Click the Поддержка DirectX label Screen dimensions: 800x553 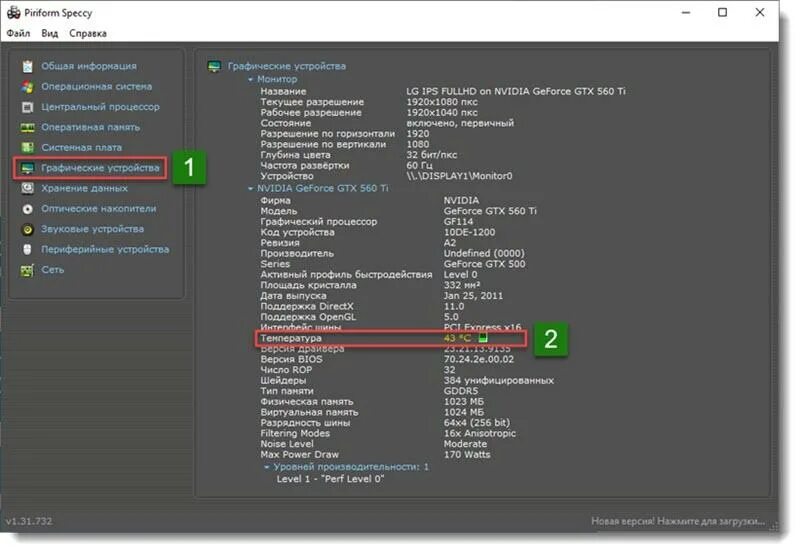(307, 306)
